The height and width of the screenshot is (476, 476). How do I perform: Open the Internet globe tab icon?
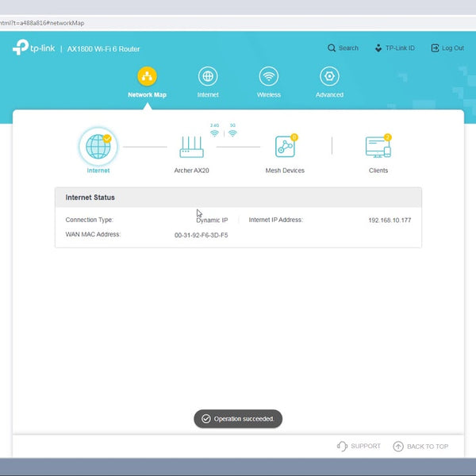(x=208, y=76)
